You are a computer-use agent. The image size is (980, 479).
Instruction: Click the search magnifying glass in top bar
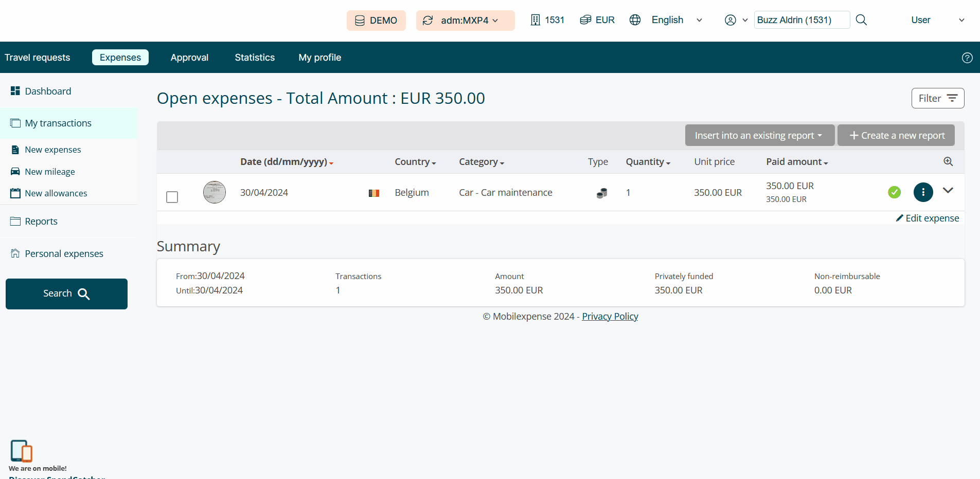click(862, 20)
